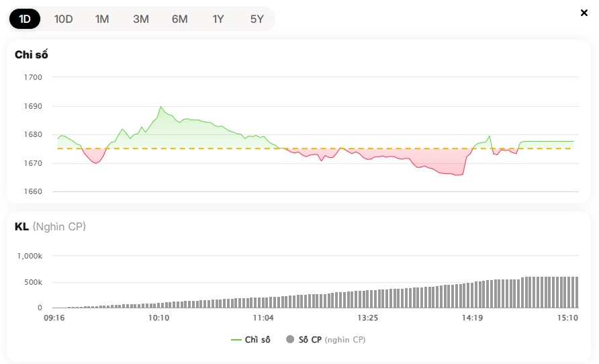Image resolution: width=599 pixels, height=364 pixels.
Task: Toggle the 'Số CP' legend volume series
Action: (x=326, y=340)
